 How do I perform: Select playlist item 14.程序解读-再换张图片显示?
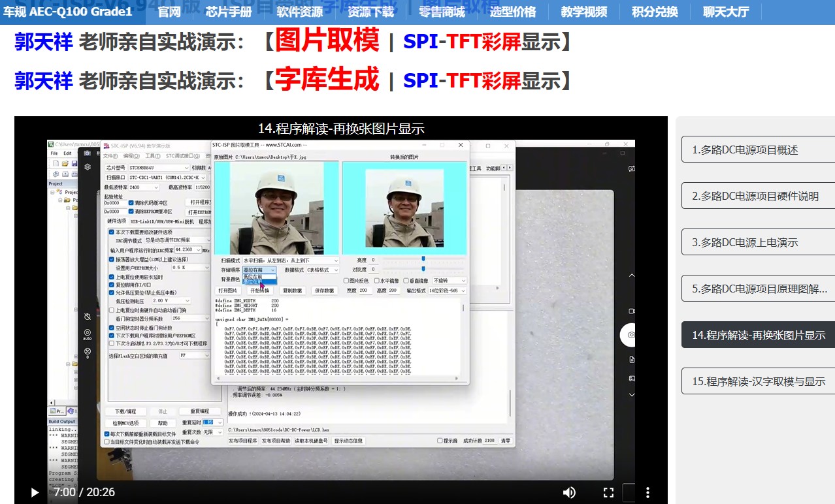click(758, 335)
